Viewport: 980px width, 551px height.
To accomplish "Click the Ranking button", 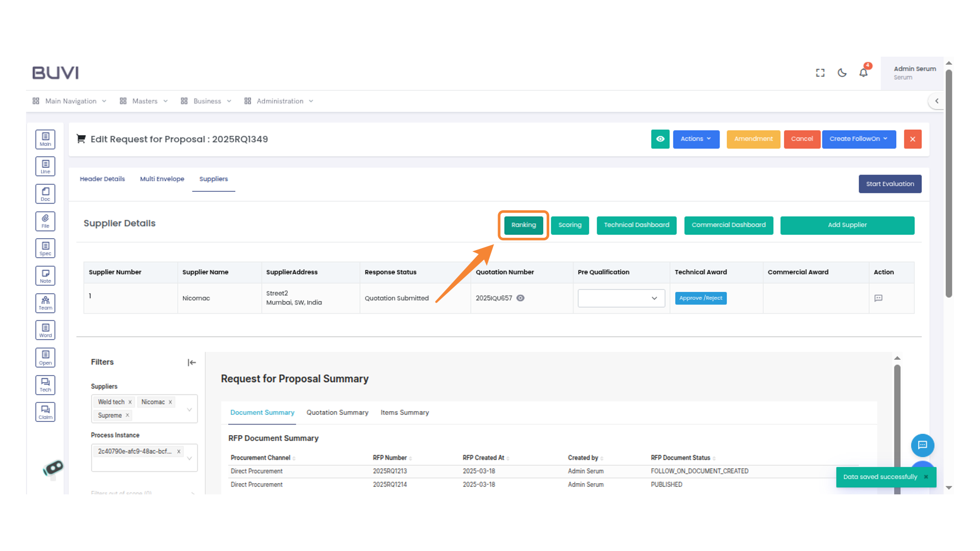I will click(x=523, y=225).
